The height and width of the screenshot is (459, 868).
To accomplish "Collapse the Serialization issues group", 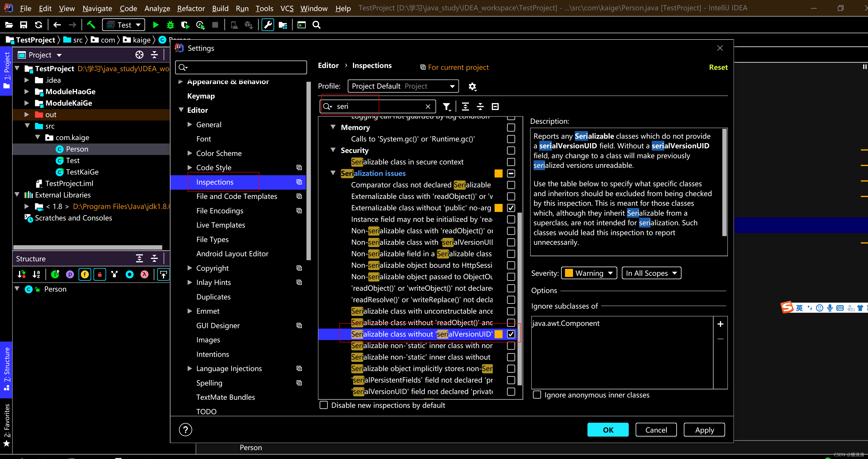I will click(x=333, y=173).
